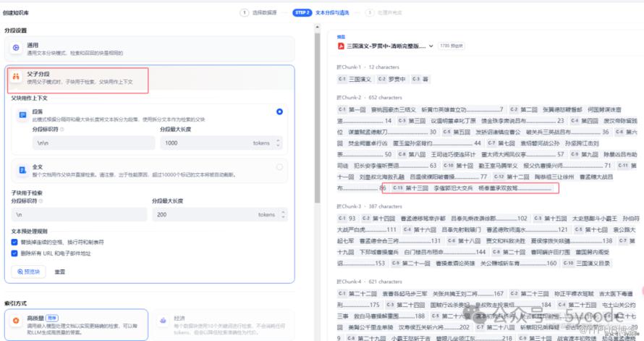Screen dimensions: 644x341
Task: Click the 预览块 button
Action: 28,271
